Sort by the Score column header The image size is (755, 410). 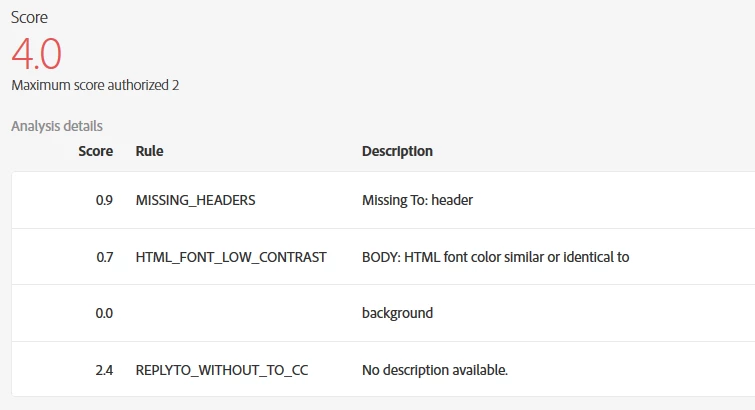(95, 151)
